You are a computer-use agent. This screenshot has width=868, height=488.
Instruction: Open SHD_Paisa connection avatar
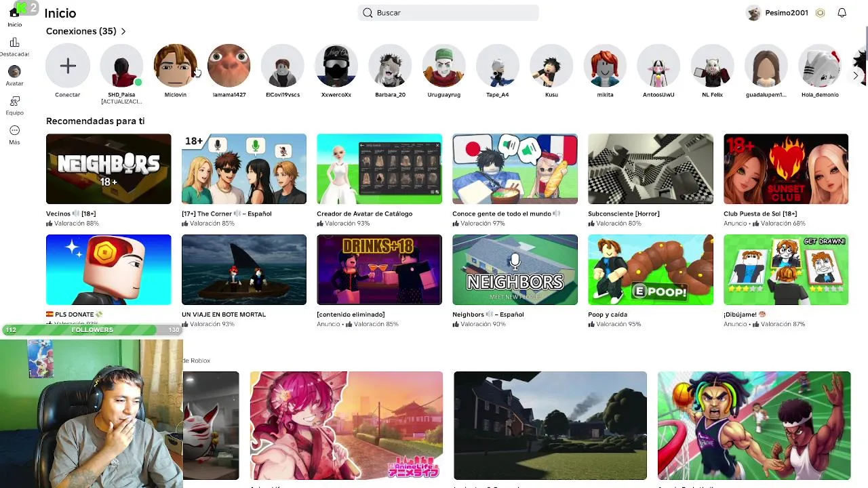pos(121,66)
